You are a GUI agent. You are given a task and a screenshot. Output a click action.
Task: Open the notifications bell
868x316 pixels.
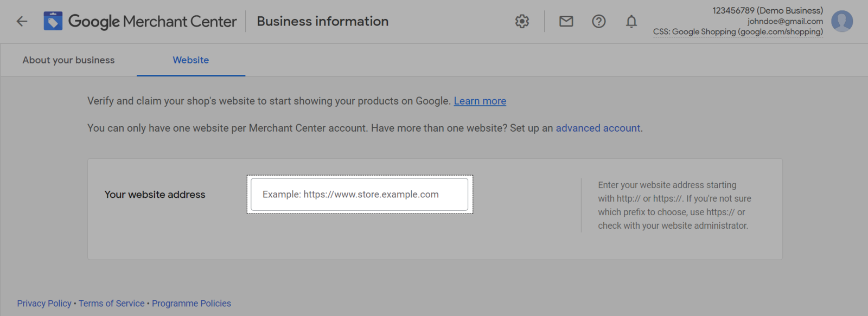(x=631, y=21)
